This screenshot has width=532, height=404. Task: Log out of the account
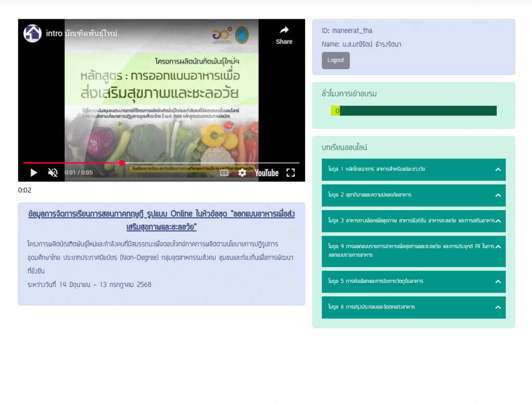click(x=336, y=60)
